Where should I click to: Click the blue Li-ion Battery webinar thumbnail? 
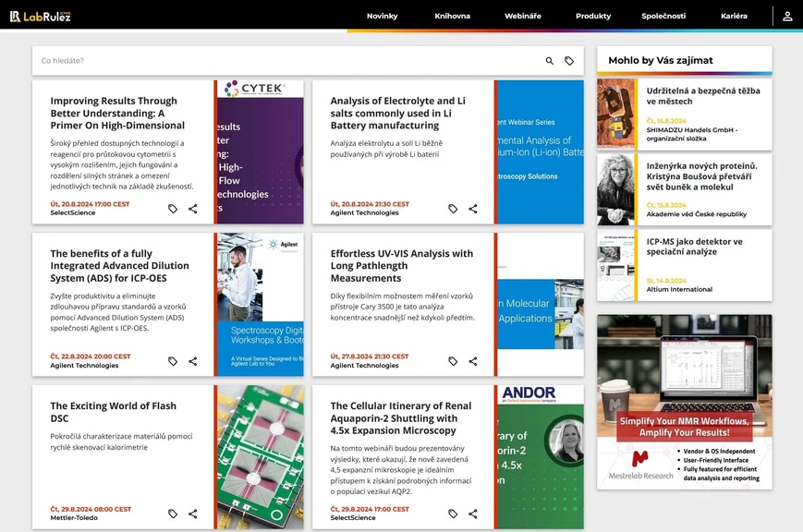coord(541,151)
